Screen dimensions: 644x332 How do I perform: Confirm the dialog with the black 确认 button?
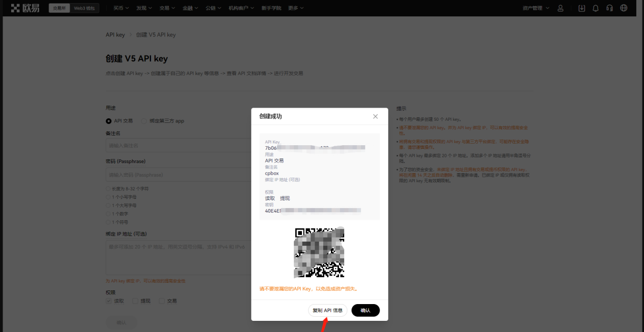(365, 310)
